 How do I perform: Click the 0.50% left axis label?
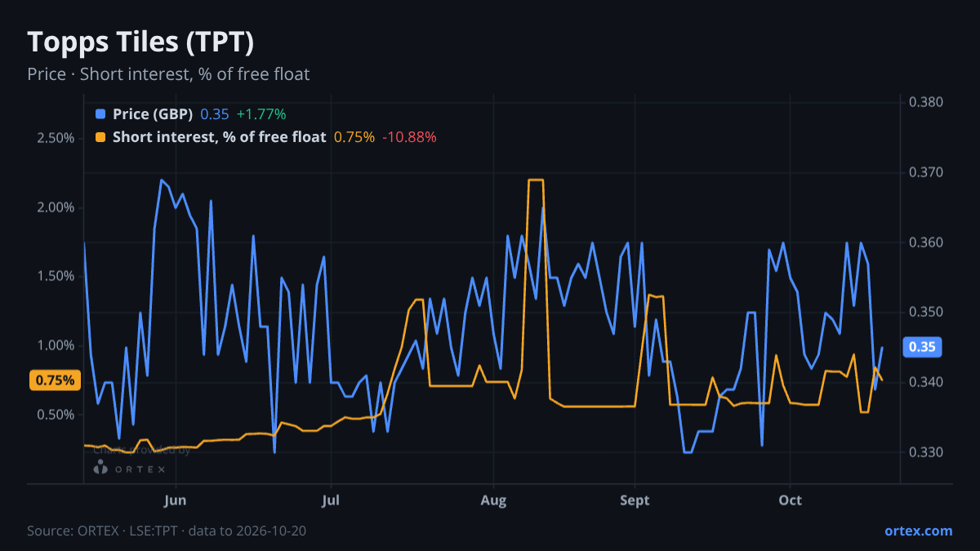click(56, 415)
